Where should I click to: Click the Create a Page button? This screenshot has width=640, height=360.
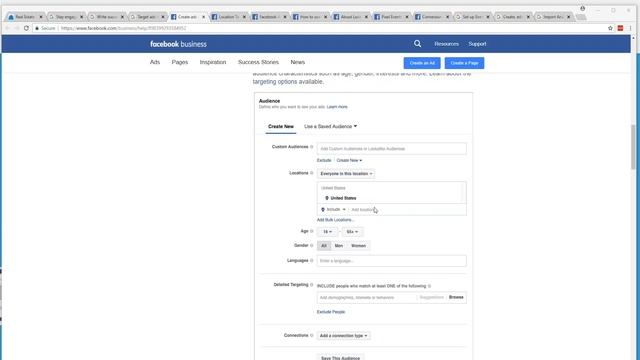coord(464,63)
